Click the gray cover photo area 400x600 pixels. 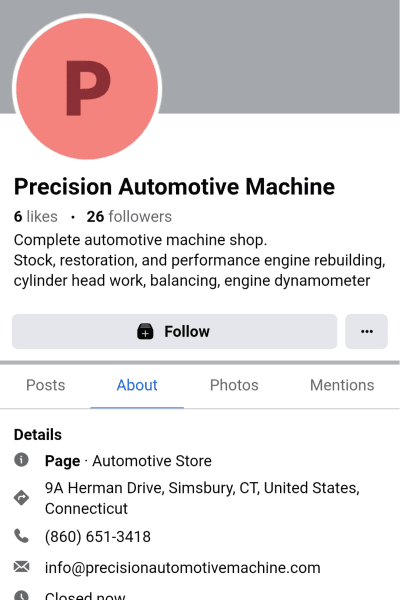pos(279,57)
